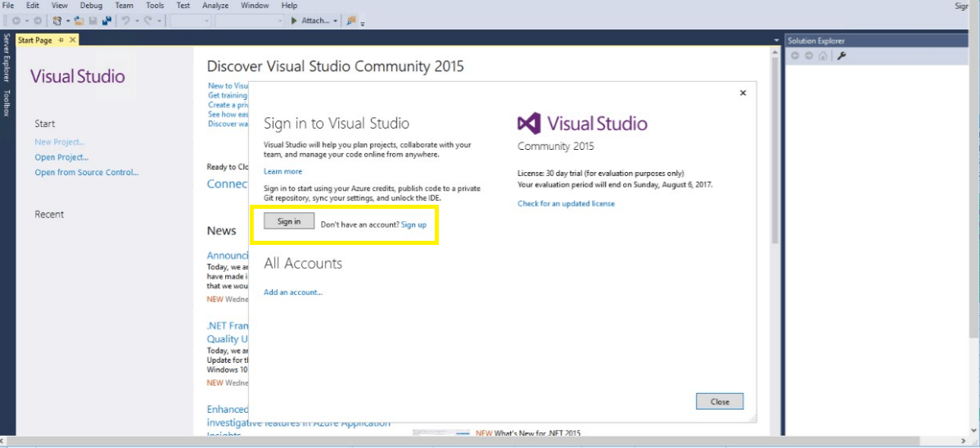Expand the toolbar options overflow arrow
The height and width of the screenshot is (448, 980).
(363, 23)
